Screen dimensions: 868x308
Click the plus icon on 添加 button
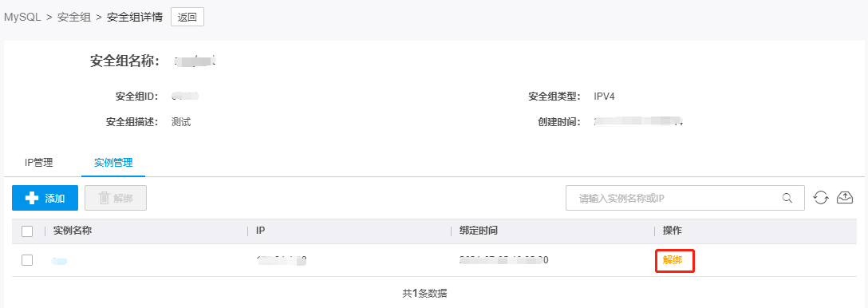(32, 198)
